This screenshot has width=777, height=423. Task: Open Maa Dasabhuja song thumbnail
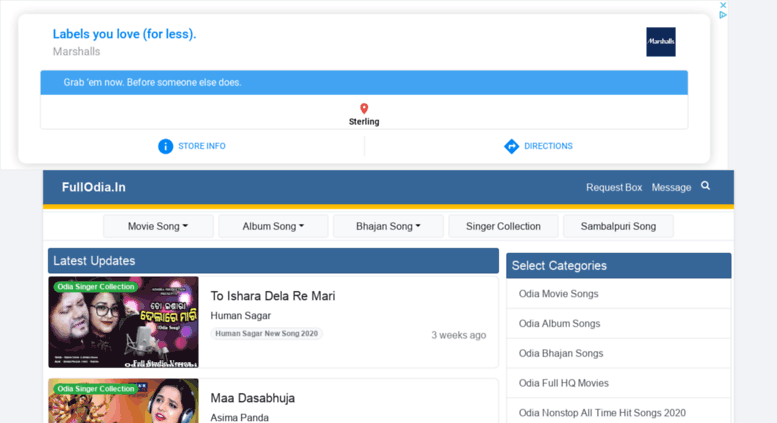pyautogui.click(x=123, y=401)
